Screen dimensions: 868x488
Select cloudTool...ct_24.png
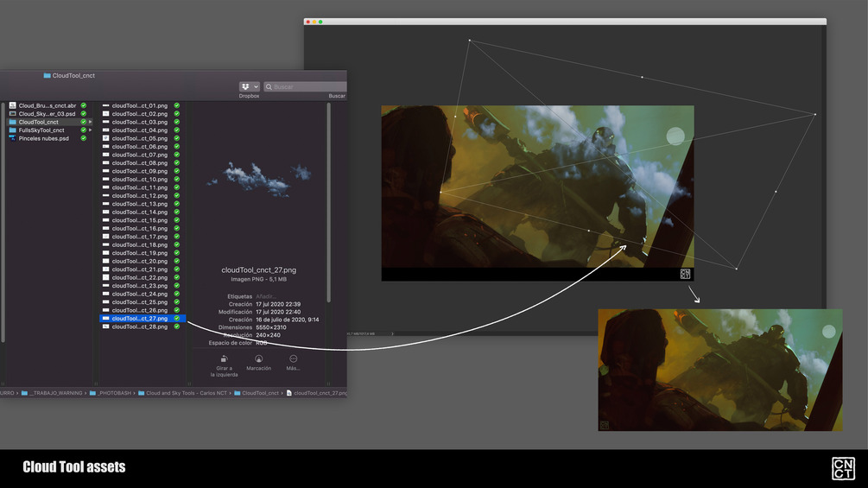[143, 294]
